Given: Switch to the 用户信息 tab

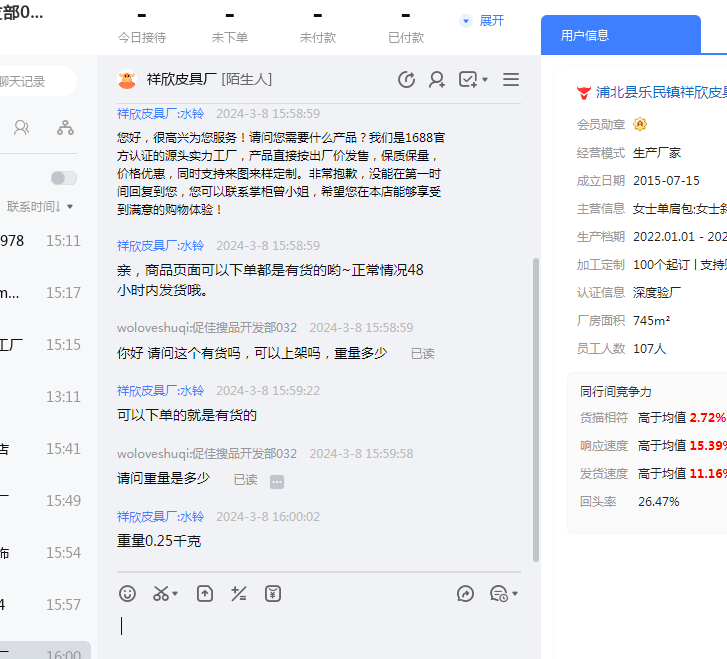Looking at the screenshot, I should [585, 35].
